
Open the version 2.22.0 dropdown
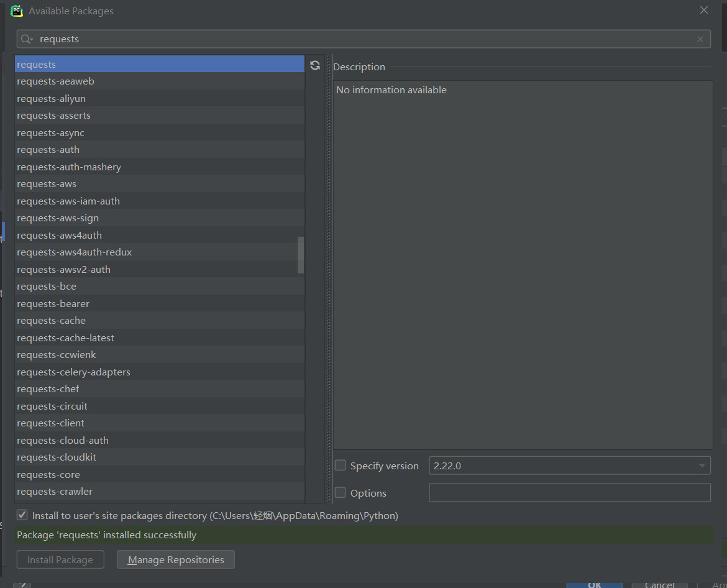(702, 466)
